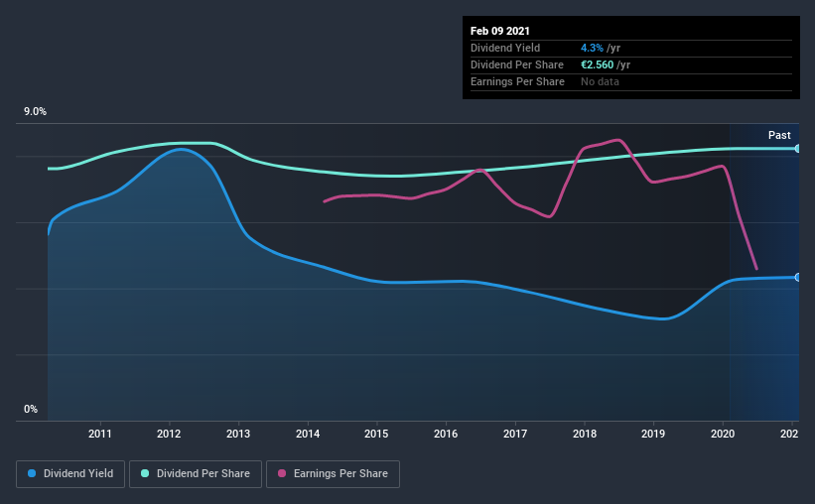Viewport: 815px width, 504px height.
Task: Toggle the Dividend Per Share legend button
Action: tap(196, 474)
